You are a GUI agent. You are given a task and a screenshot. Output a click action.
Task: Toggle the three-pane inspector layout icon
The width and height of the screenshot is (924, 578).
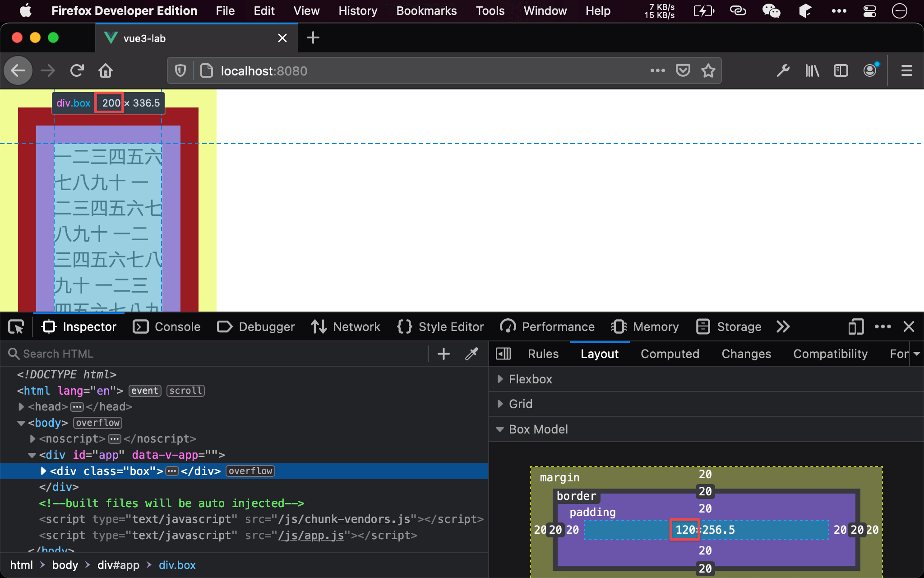(x=503, y=354)
